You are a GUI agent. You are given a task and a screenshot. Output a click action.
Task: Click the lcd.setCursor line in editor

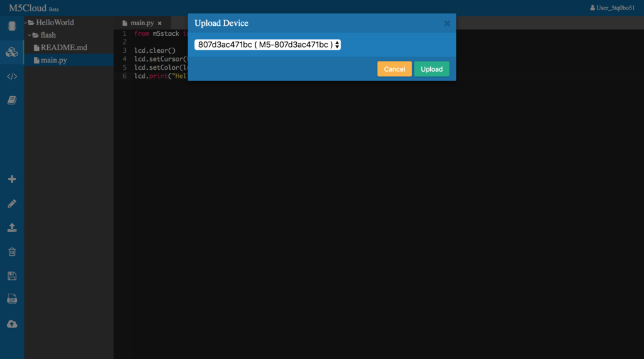[160, 59]
